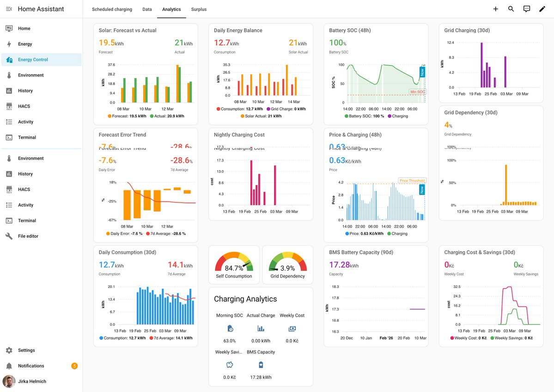Open Settings in the sidebar
This screenshot has height=392, width=554.
(41, 350)
